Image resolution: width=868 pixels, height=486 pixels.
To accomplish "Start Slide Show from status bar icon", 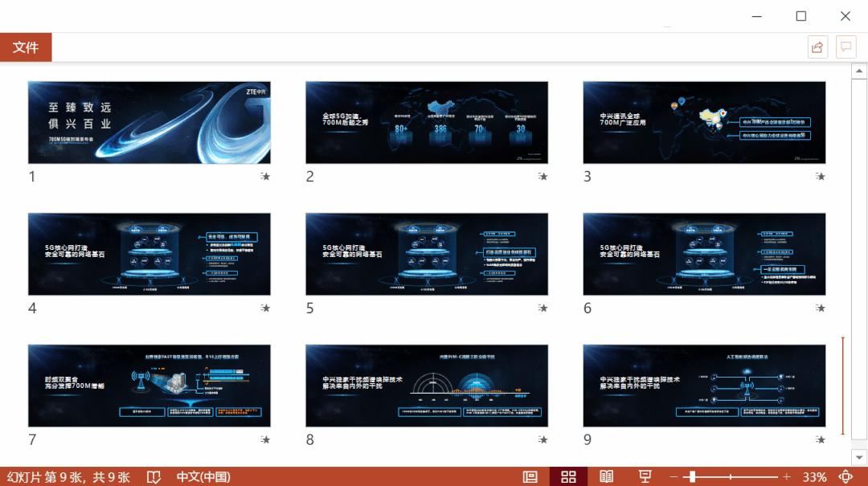I will 645,476.
